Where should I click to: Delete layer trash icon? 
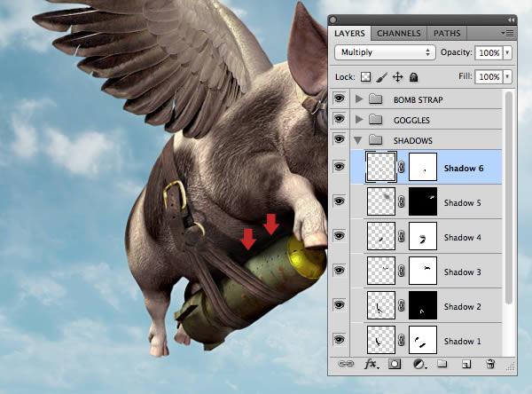click(x=490, y=364)
